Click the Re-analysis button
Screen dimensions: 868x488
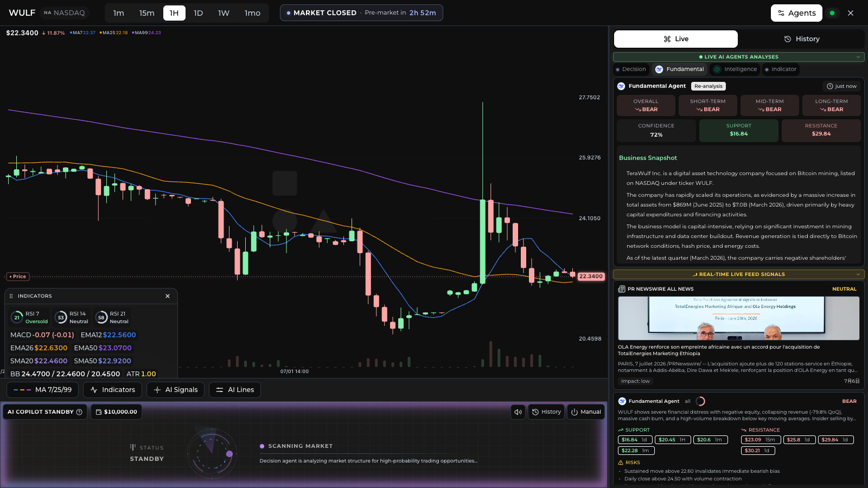(x=709, y=86)
